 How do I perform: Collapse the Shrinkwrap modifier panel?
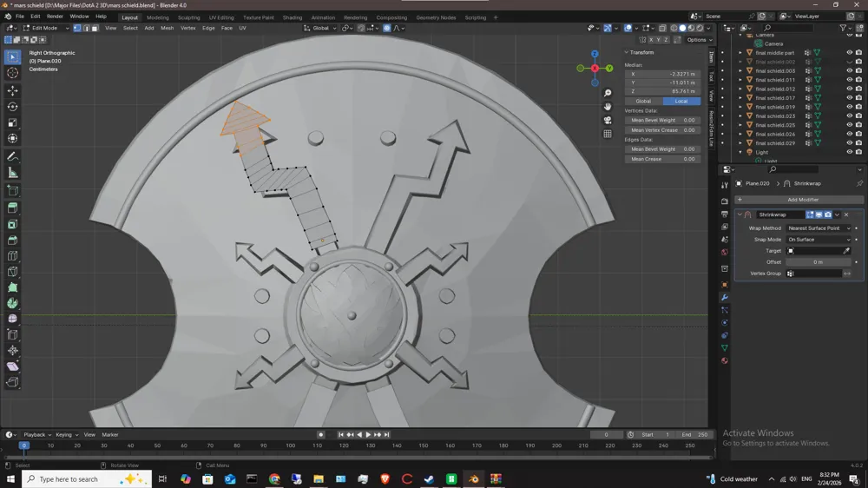coord(740,214)
